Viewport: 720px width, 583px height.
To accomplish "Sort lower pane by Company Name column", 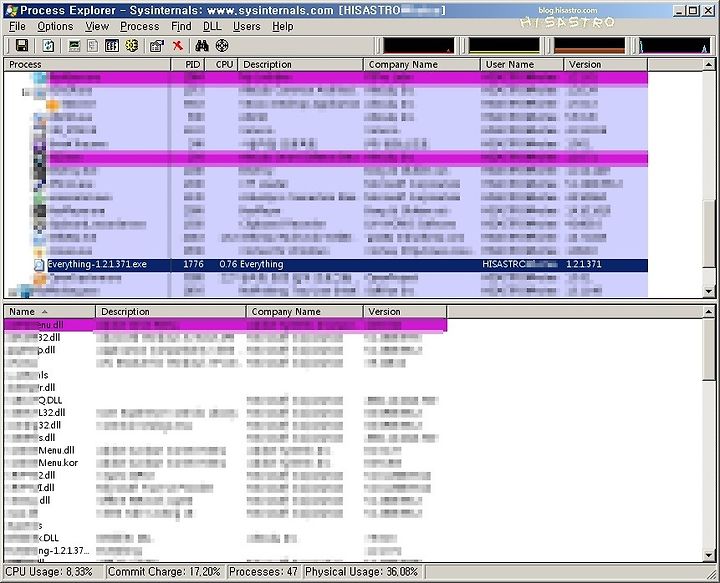I will click(x=304, y=312).
